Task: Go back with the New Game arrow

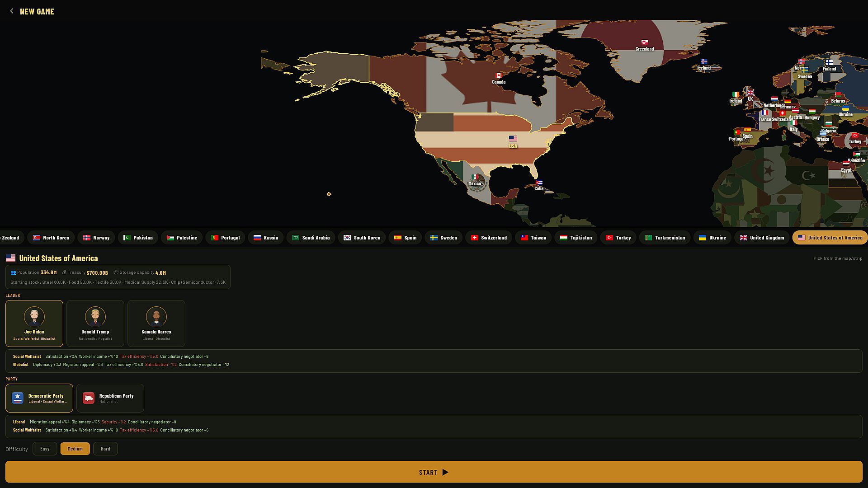Action: 12,11
